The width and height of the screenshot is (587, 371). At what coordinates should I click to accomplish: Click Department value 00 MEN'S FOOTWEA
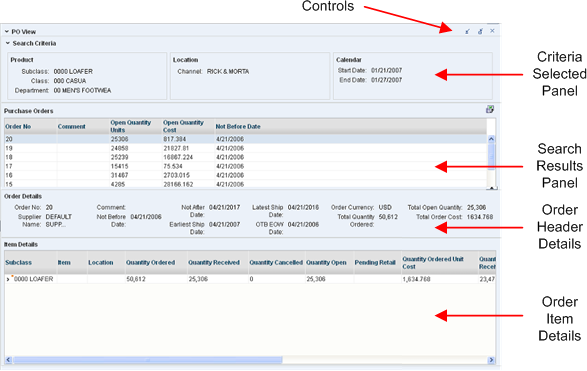82,91
